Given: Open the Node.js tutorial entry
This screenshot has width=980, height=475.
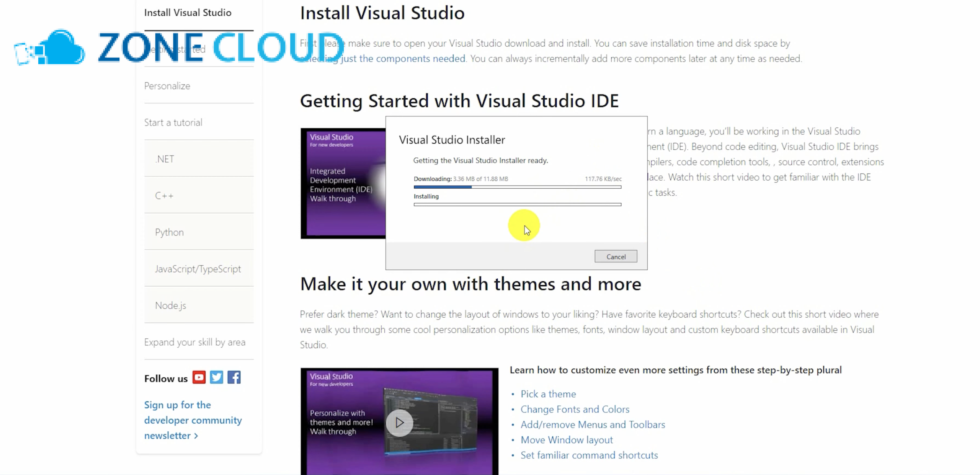Looking at the screenshot, I should click(199, 305).
